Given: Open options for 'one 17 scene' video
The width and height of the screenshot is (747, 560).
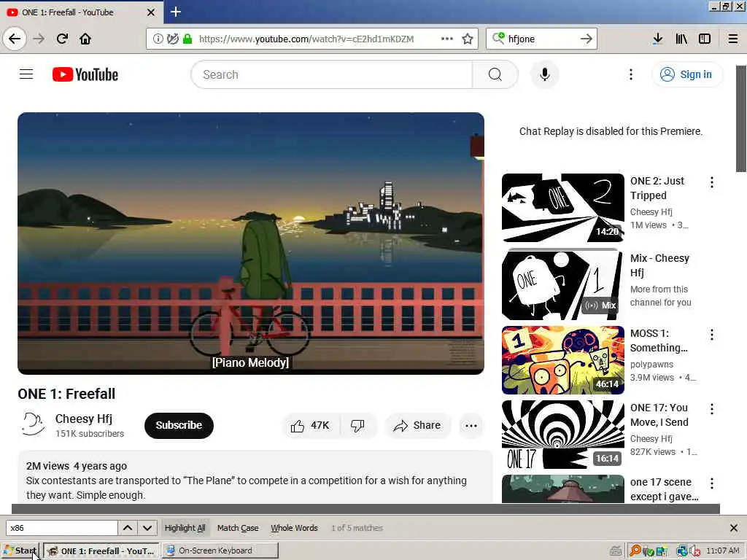Looking at the screenshot, I should (x=712, y=483).
